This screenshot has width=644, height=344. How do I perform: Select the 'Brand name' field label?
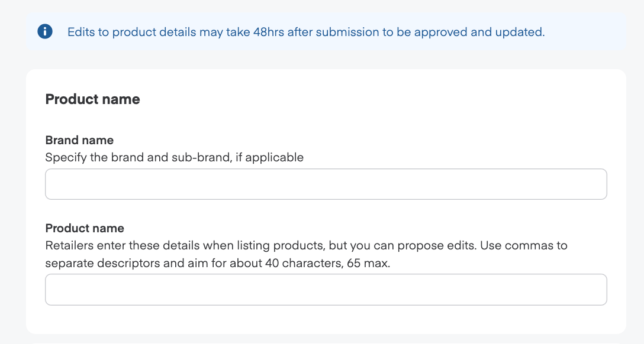(x=79, y=140)
